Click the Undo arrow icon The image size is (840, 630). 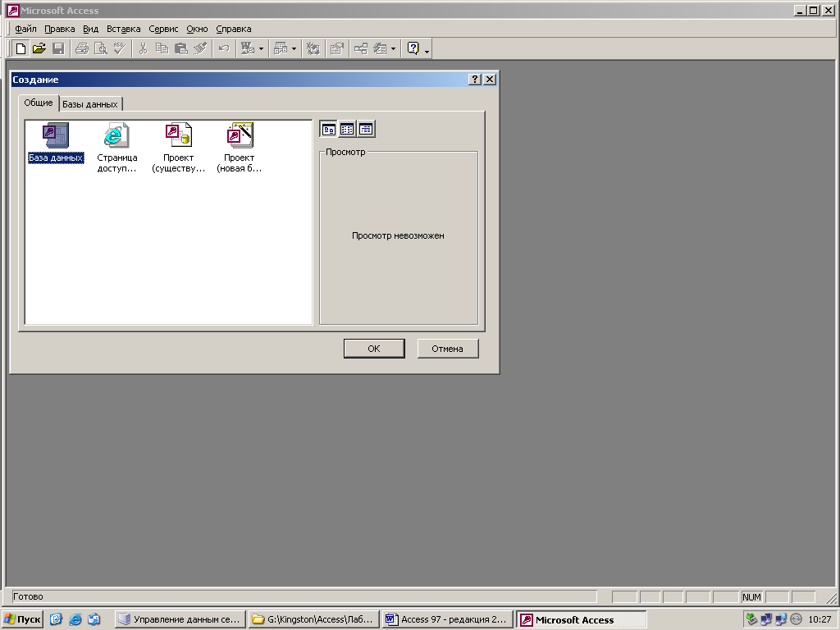224,48
